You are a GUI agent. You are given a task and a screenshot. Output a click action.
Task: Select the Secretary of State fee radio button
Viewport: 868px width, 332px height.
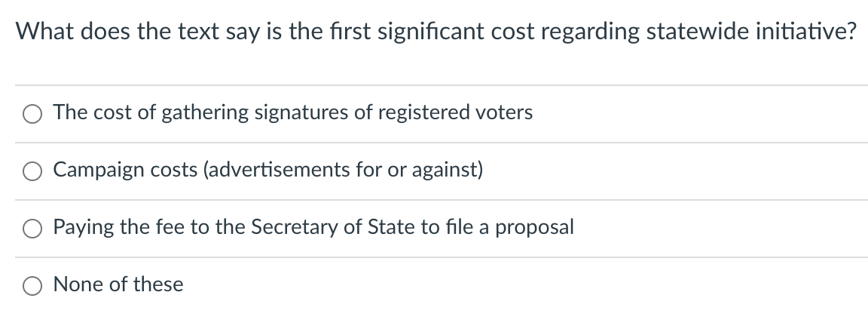click(32, 229)
